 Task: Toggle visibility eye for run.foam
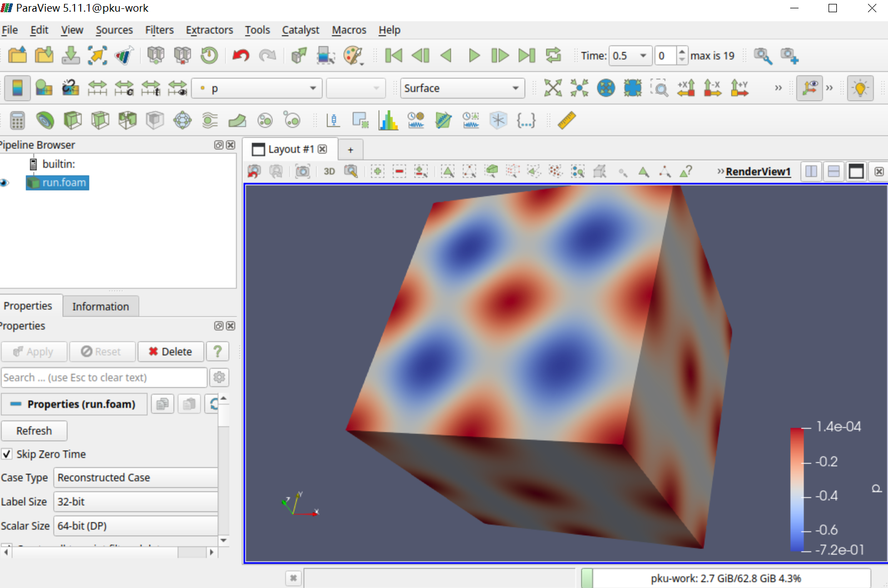pyautogui.click(x=5, y=182)
